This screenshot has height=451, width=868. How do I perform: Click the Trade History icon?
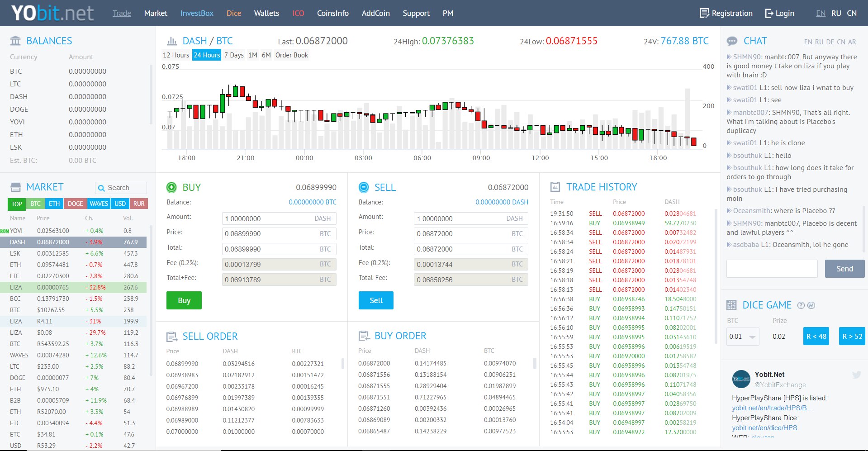[x=555, y=187]
